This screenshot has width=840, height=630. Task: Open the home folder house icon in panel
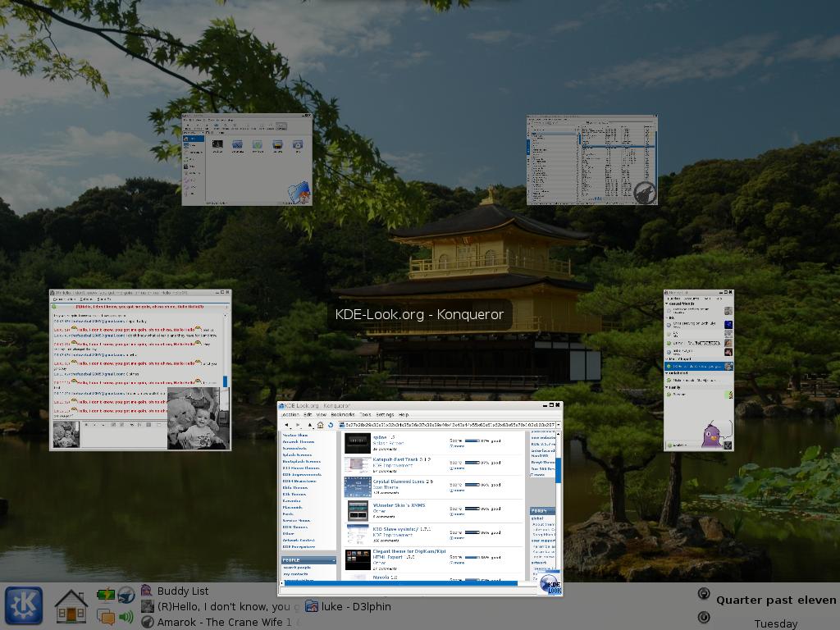pos(71,606)
